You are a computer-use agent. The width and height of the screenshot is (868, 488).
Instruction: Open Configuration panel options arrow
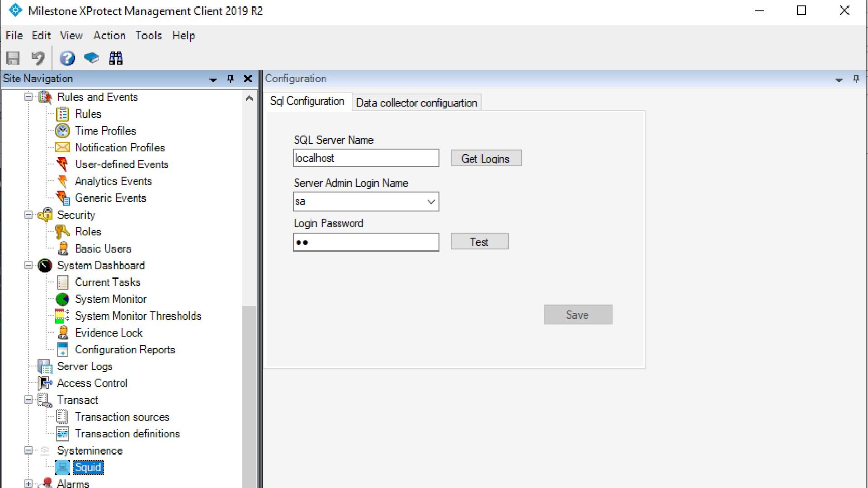839,80
